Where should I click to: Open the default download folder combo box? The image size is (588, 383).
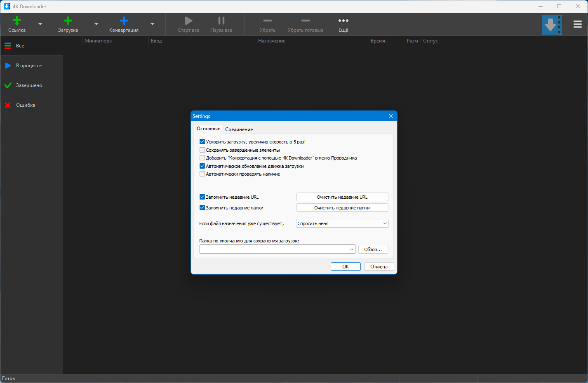pos(277,249)
